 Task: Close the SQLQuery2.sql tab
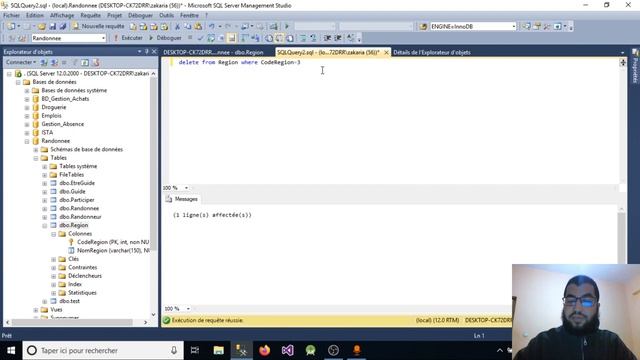(x=386, y=52)
